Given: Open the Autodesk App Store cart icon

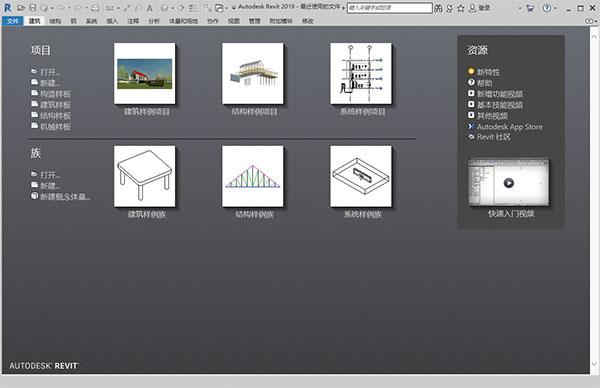Looking at the screenshot, I should tap(530, 8).
